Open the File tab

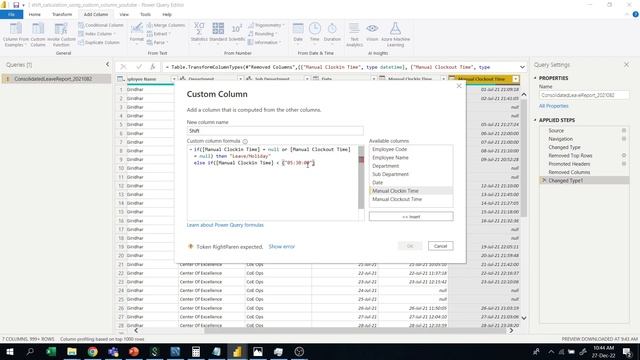click(11, 14)
